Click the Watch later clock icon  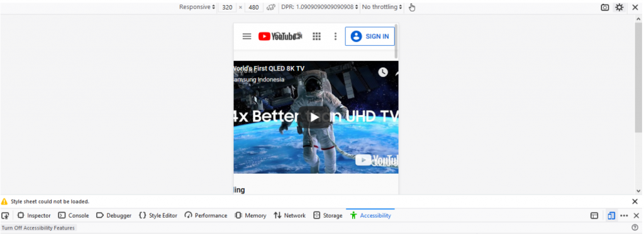pos(383,72)
